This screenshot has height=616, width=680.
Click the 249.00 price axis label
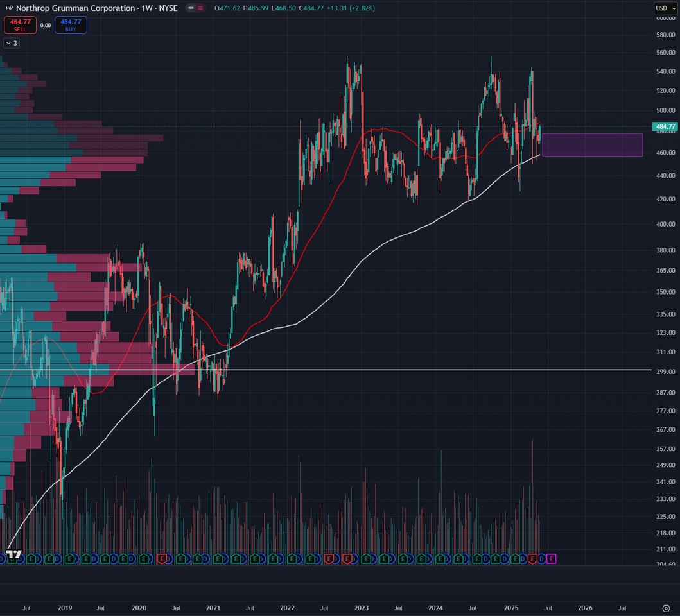(x=666, y=465)
